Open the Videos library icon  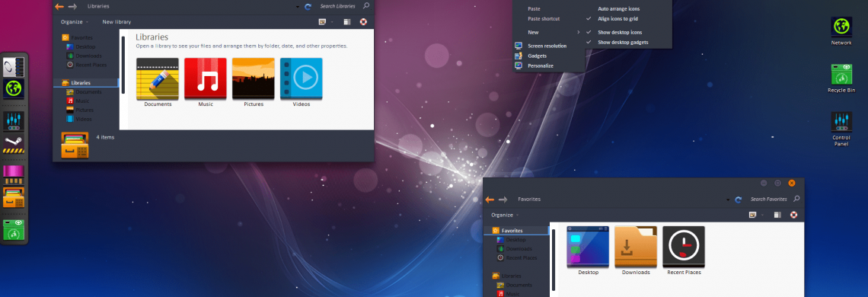302,78
